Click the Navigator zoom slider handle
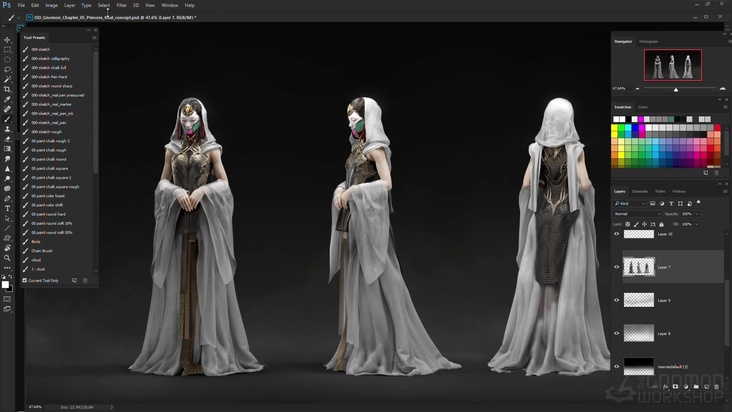 676,89
